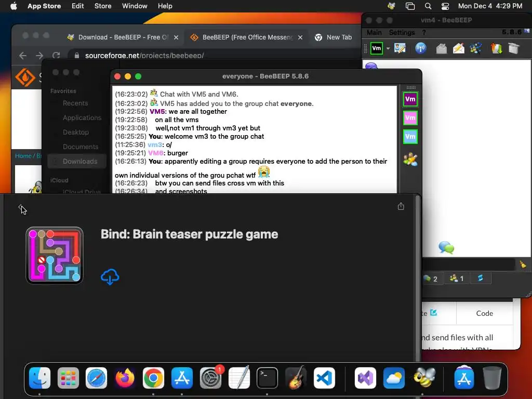Open the blue scroll tab in BeeBEEP
Viewport: 532px width, 399px height.
480,278
